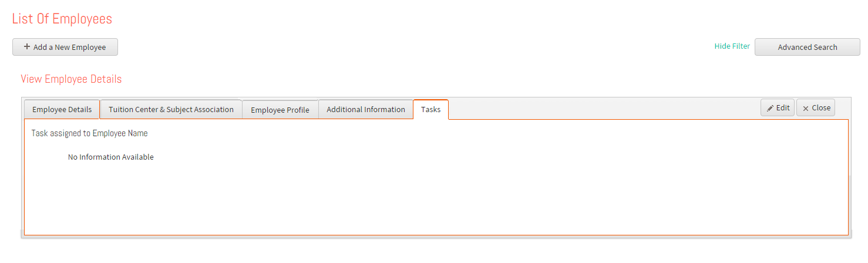
Task: Click blank tab strip beside Tasks tab
Action: (x=604, y=109)
